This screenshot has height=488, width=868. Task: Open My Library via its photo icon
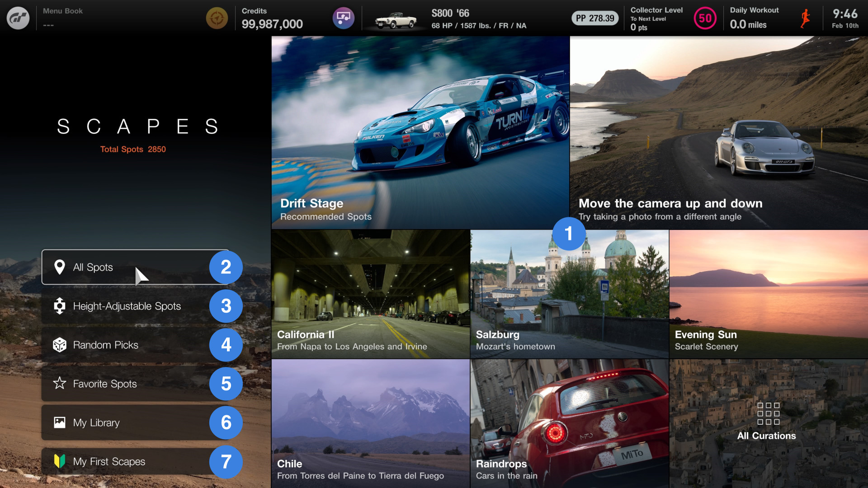tap(60, 422)
